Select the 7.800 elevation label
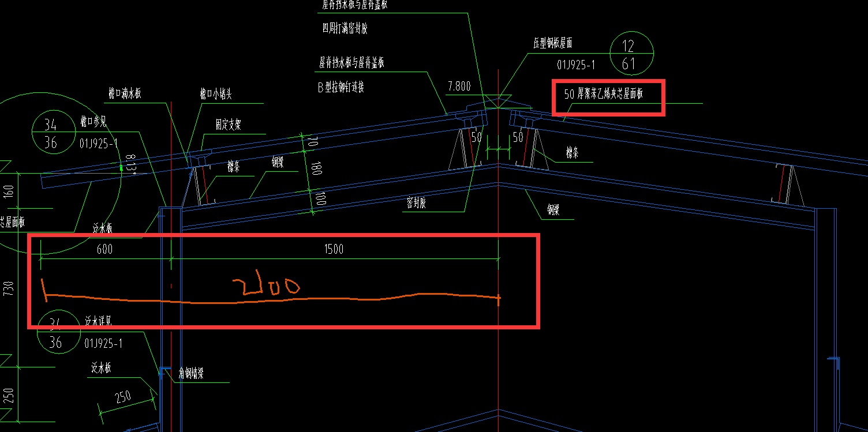868x432 pixels. (x=459, y=87)
